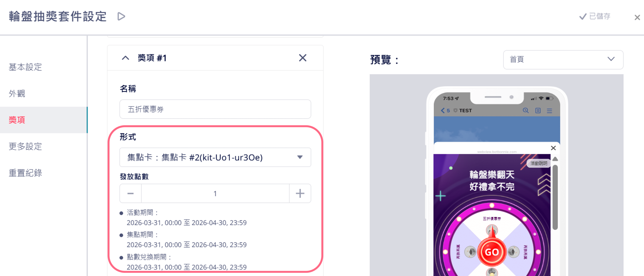Screen dimensions: 644x276
Task: Open the 預覽 首頁 page dropdown
Action: (563, 60)
